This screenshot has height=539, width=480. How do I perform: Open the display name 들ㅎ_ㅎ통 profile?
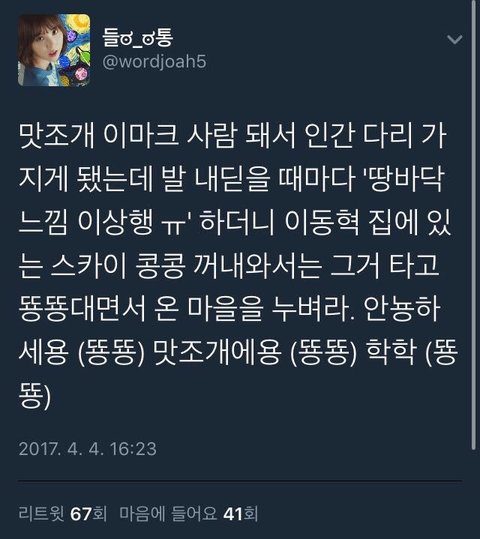click(138, 38)
